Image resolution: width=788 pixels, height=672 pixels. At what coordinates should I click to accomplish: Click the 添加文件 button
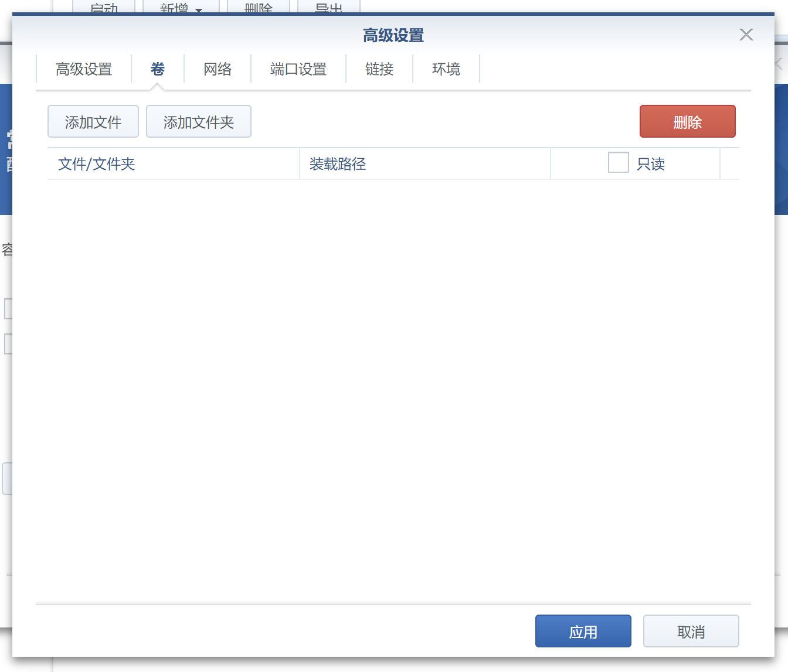point(93,122)
